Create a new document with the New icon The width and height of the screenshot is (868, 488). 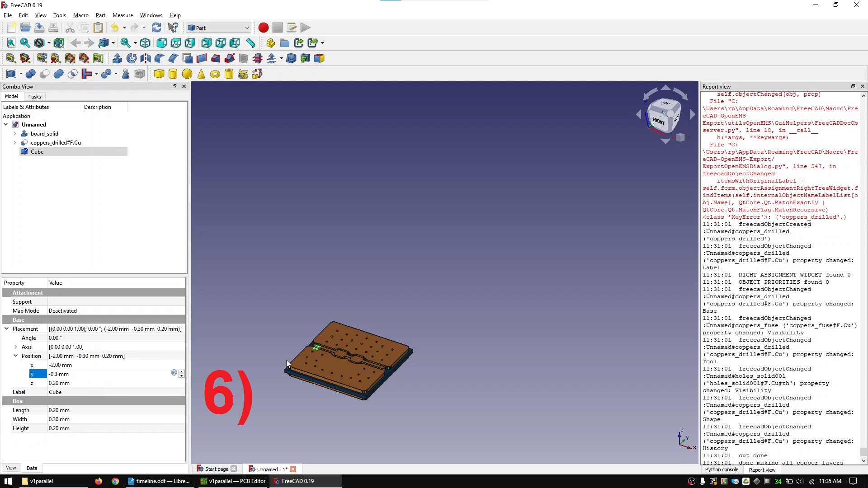coord(11,28)
